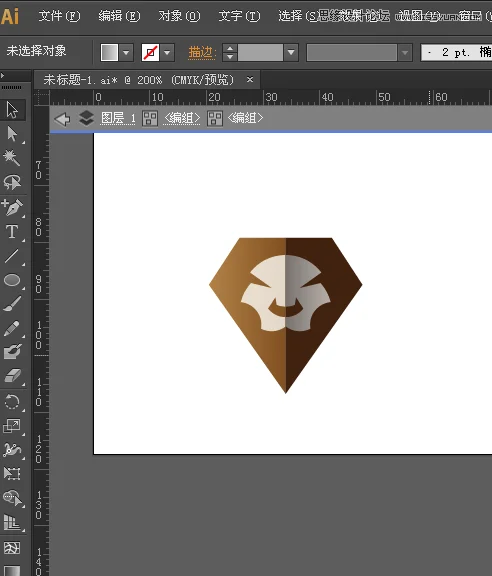Click the gradient fill color swatch

(x=109, y=53)
